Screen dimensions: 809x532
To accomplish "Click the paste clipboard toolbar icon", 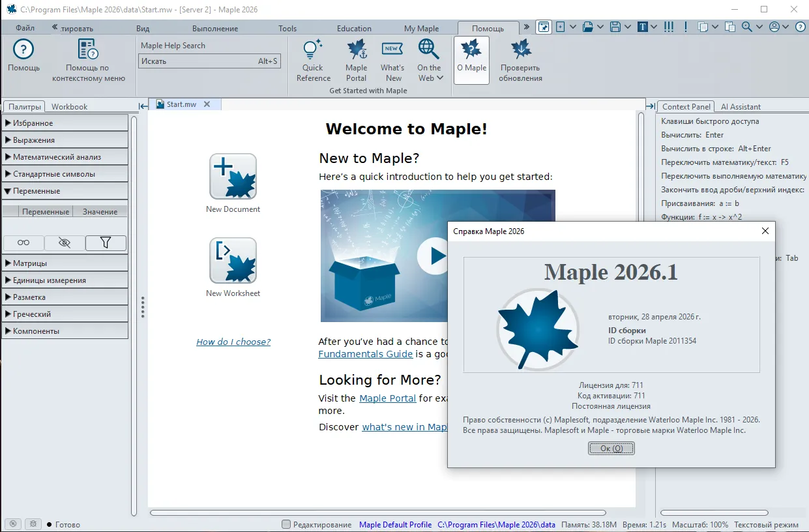I will pyautogui.click(x=730, y=27).
